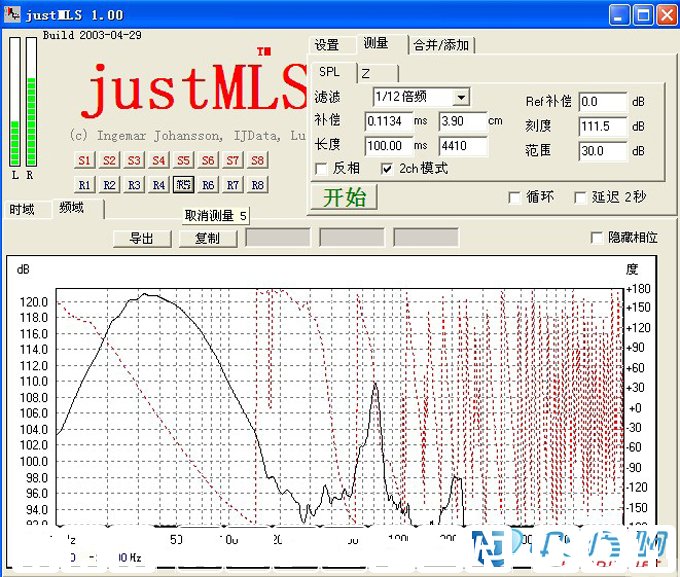Maximize the justMLS window

click(643, 15)
